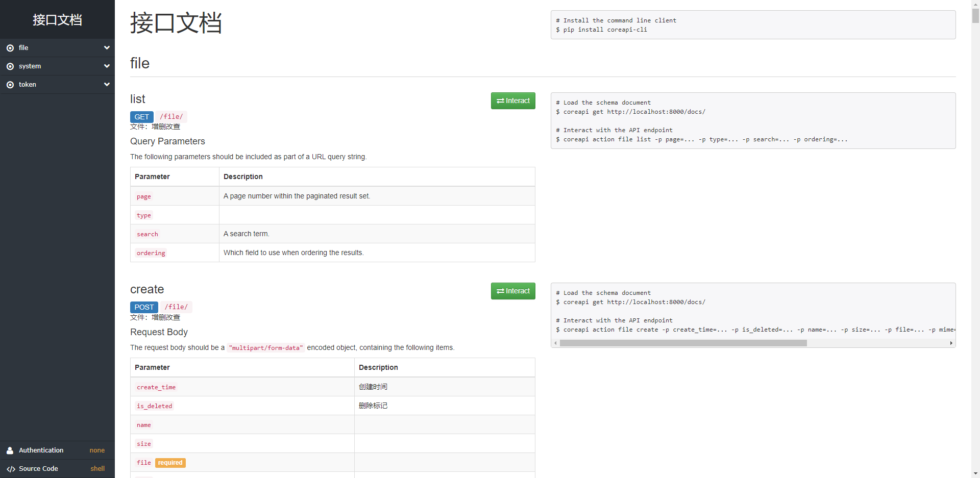Expand the file section chevron
Screen dimensions: 980x478
click(107, 48)
